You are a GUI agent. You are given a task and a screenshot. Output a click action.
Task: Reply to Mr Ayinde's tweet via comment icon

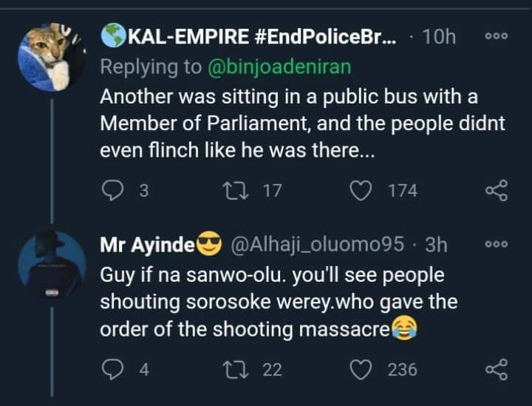tap(114, 369)
